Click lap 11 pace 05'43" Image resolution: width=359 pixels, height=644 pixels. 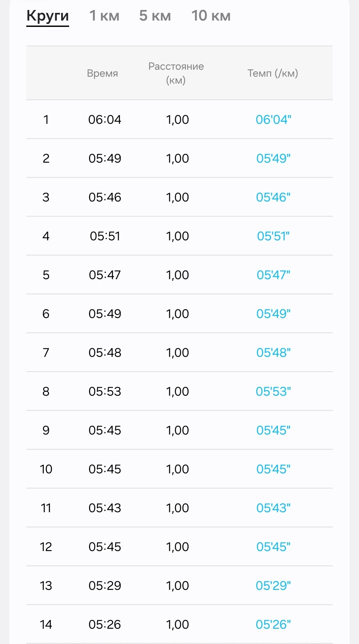[273, 508]
